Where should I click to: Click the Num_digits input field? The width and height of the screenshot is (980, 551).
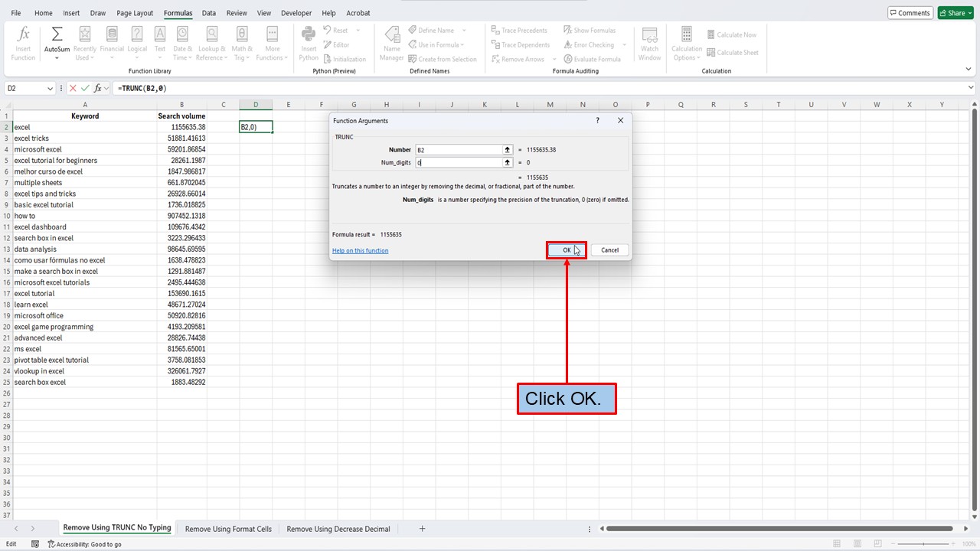click(x=459, y=162)
